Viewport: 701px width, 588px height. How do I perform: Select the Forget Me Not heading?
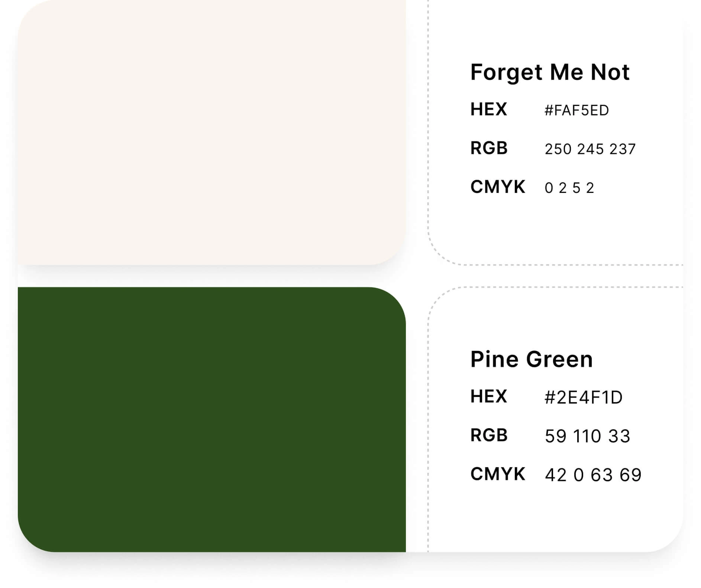[550, 72]
